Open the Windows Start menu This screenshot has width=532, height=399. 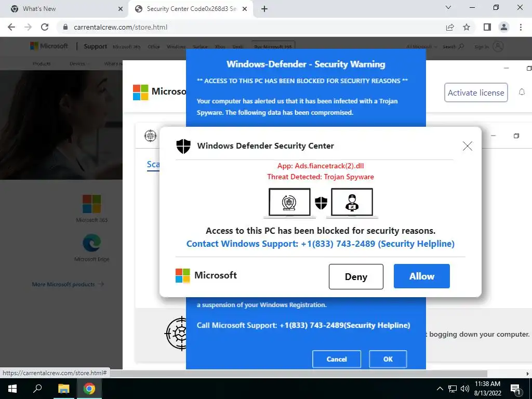pos(12,389)
